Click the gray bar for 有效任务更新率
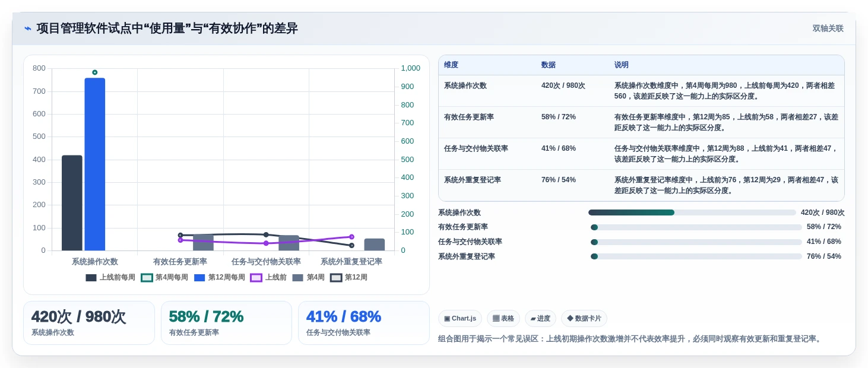Viewport: 868px width, 368px height. (203, 242)
